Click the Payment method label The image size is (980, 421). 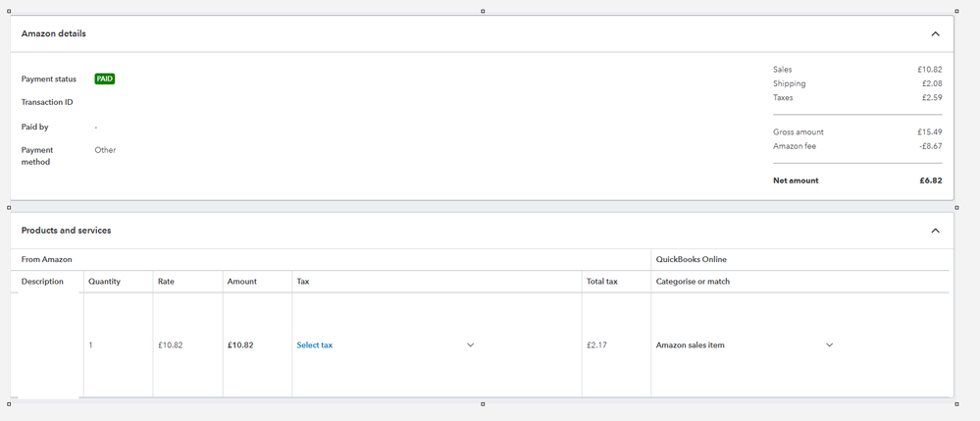(x=37, y=156)
